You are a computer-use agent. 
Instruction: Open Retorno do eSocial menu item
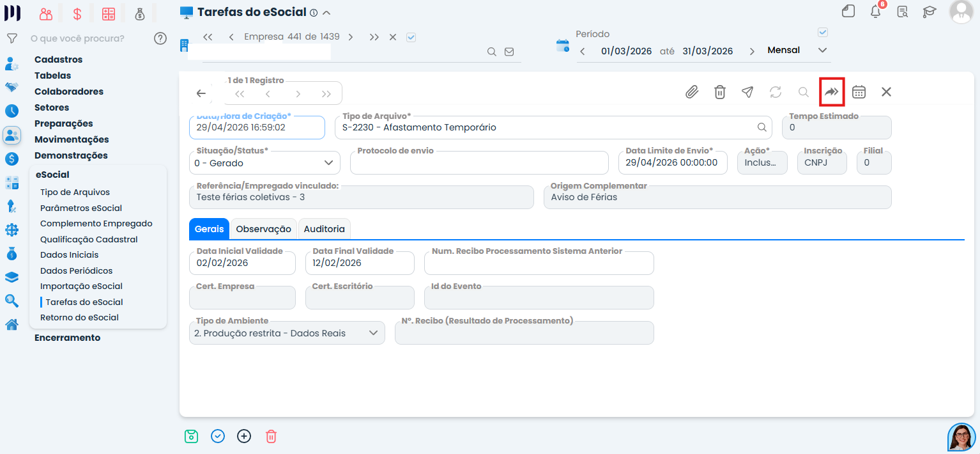[x=79, y=317]
